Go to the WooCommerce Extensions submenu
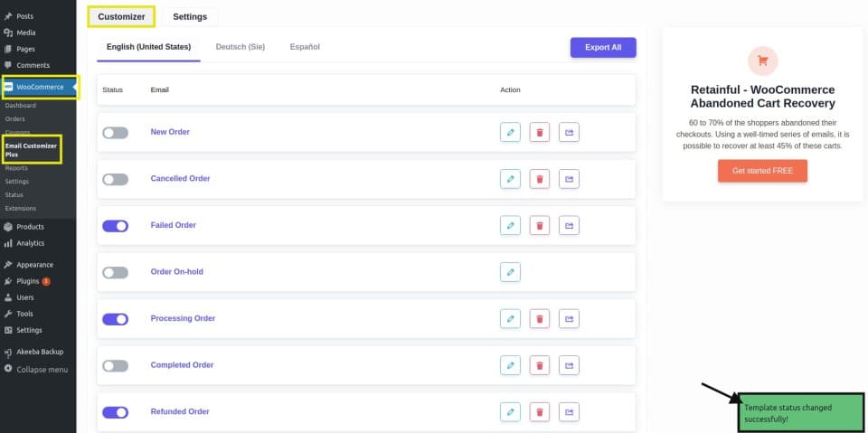Screen dimensions: 868x433 [x=21, y=208]
